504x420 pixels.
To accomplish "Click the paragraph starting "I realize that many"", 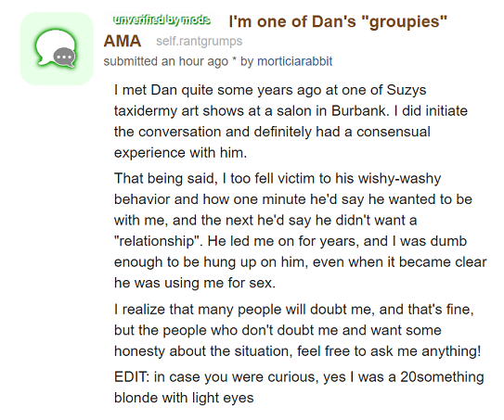I will (x=298, y=330).
